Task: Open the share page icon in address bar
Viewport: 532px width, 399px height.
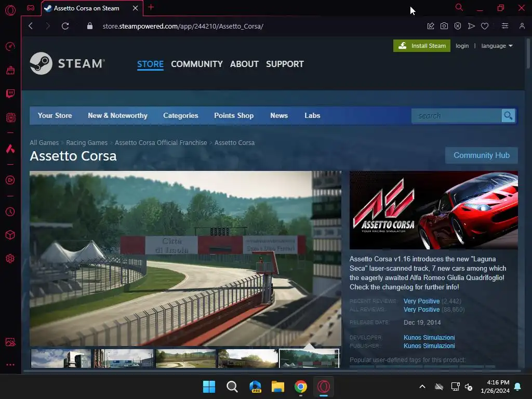Action: [431, 26]
